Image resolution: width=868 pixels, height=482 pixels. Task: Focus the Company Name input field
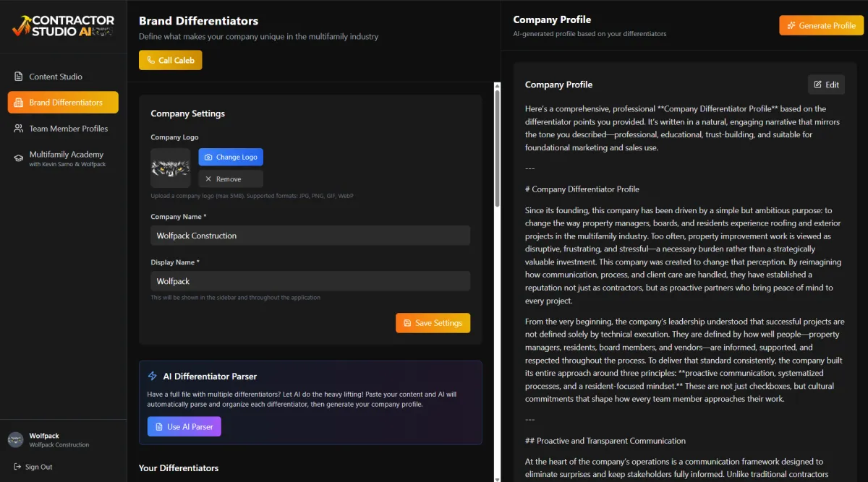click(310, 236)
